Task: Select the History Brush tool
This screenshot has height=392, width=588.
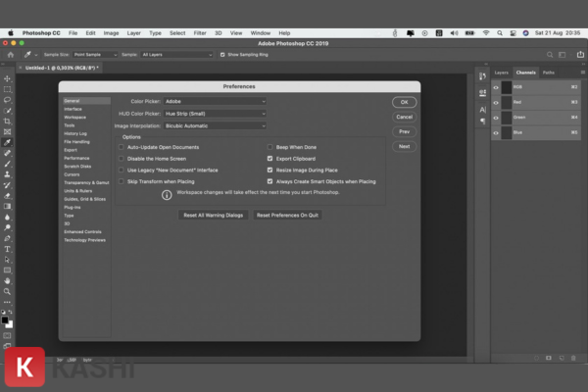Action: pos(7,185)
